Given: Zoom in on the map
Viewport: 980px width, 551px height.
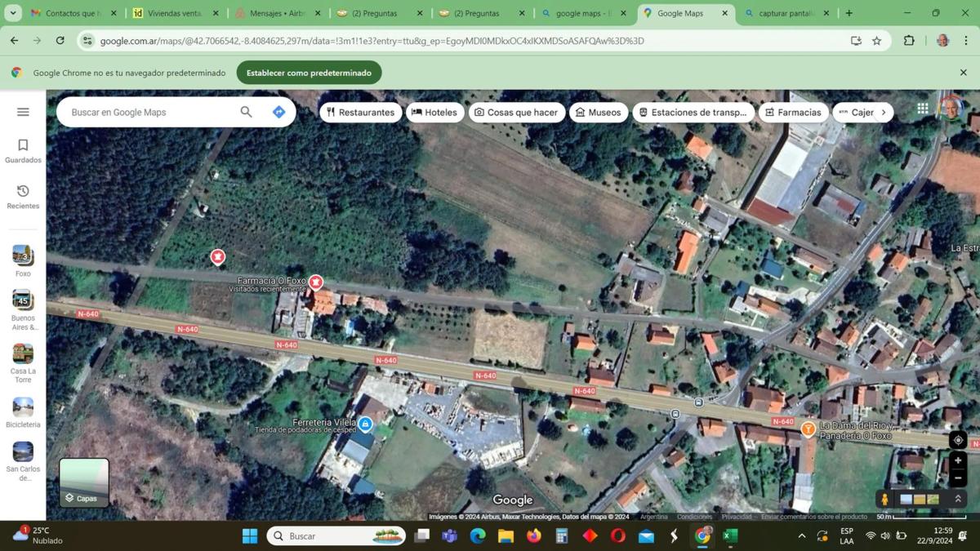Looking at the screenshot, I should (958, 461).
